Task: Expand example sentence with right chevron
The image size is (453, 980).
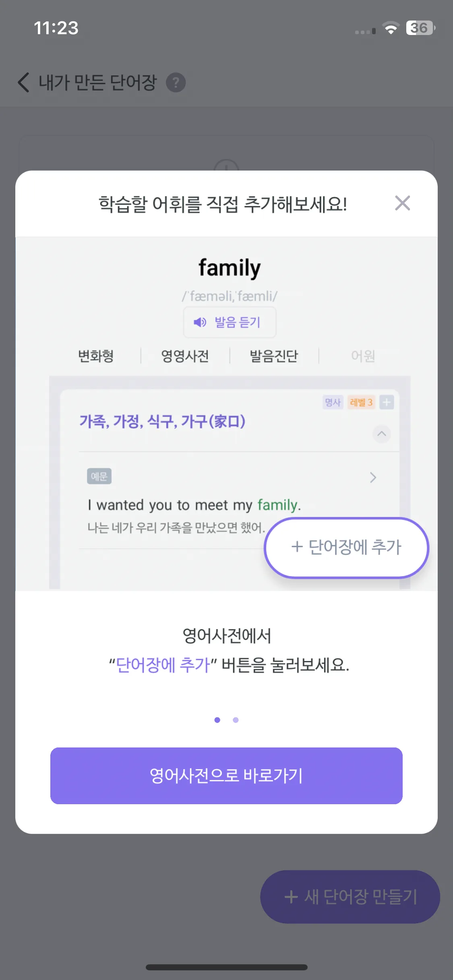Action: [373, 478]
